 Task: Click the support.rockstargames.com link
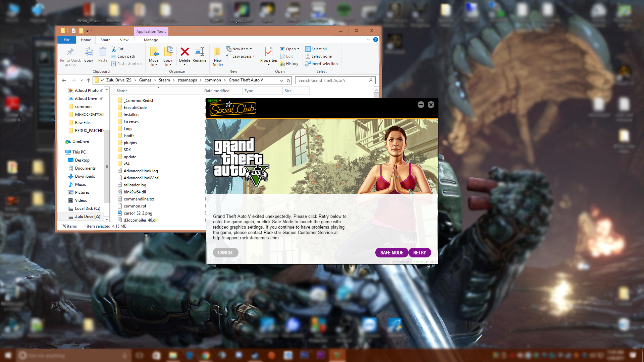pyautogui.click(x=246, y=238)
